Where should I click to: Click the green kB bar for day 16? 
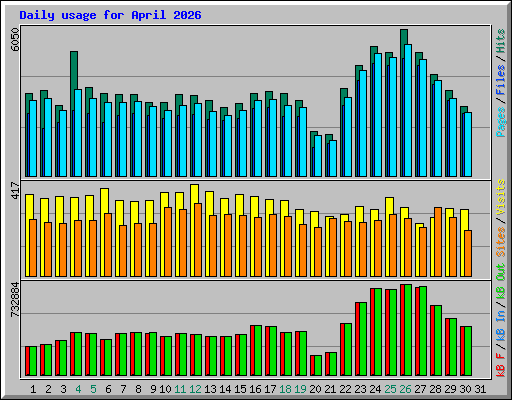point(258,351)
